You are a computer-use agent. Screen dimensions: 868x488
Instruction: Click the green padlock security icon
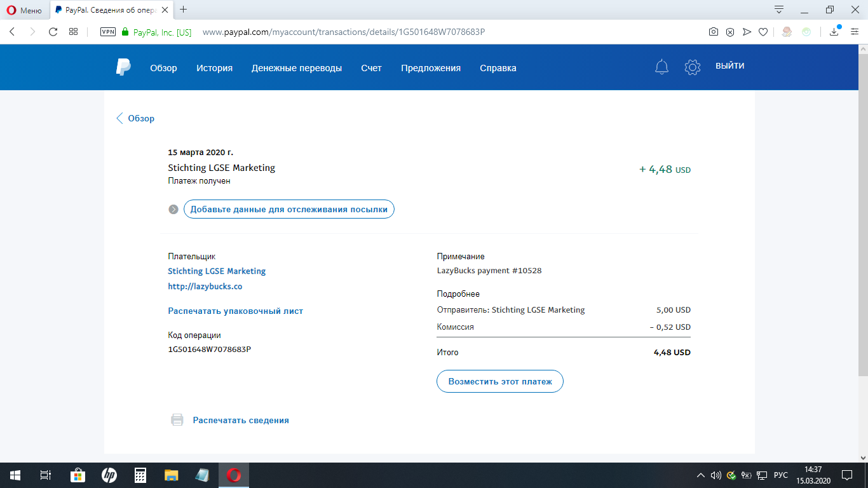point(125,32)
